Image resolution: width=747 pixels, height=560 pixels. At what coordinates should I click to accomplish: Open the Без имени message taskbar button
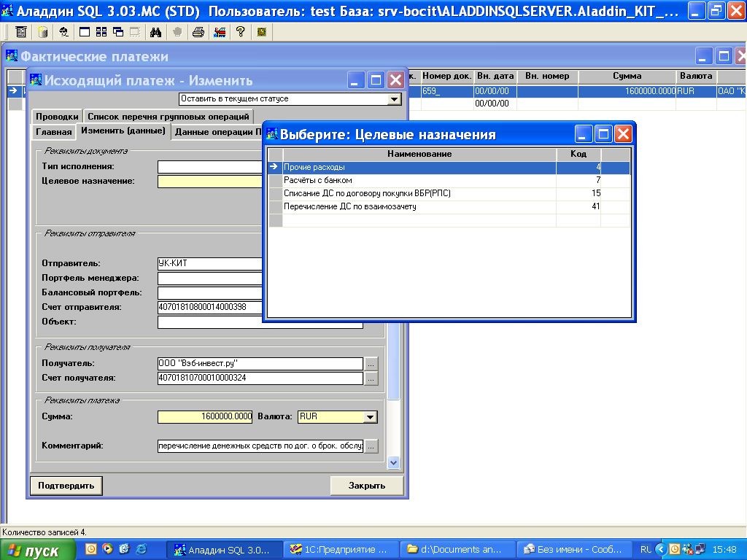[573, 550]
